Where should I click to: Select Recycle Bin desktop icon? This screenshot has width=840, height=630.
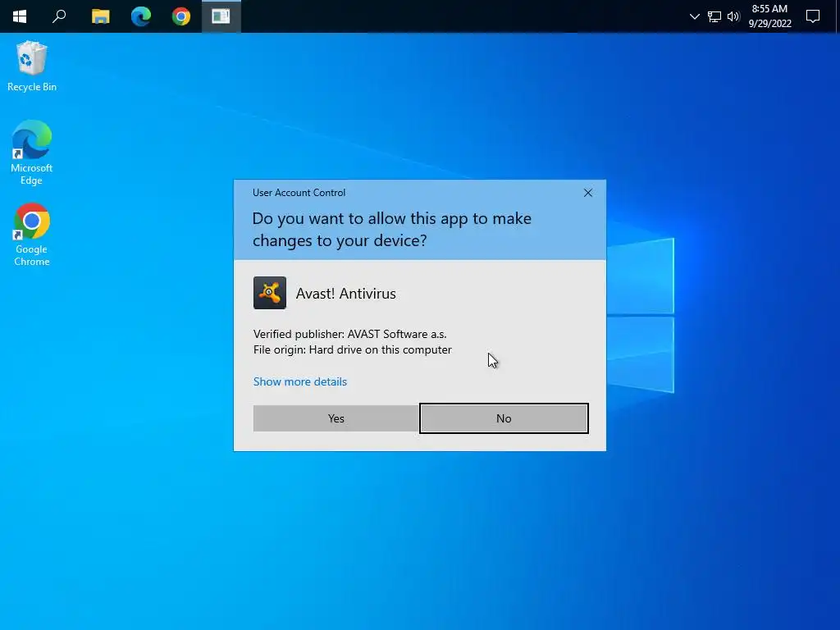pyautogui.click(x=32, y=66)
